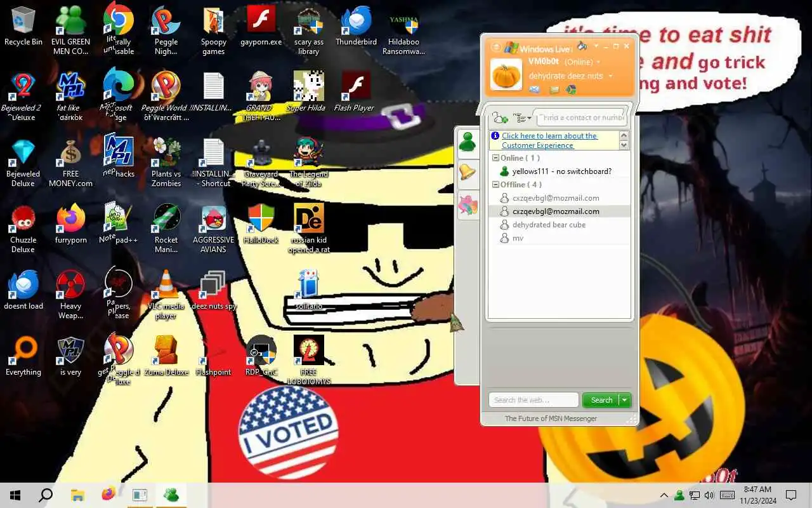Select the offline contact named mv
The height and width of the screenshot is (508, 812).
tap(518, 238)
